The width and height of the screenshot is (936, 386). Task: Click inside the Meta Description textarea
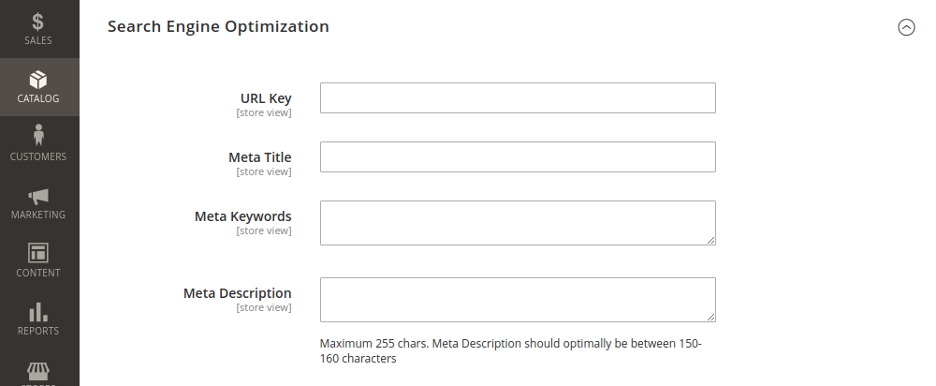click(x=518, y=299)
